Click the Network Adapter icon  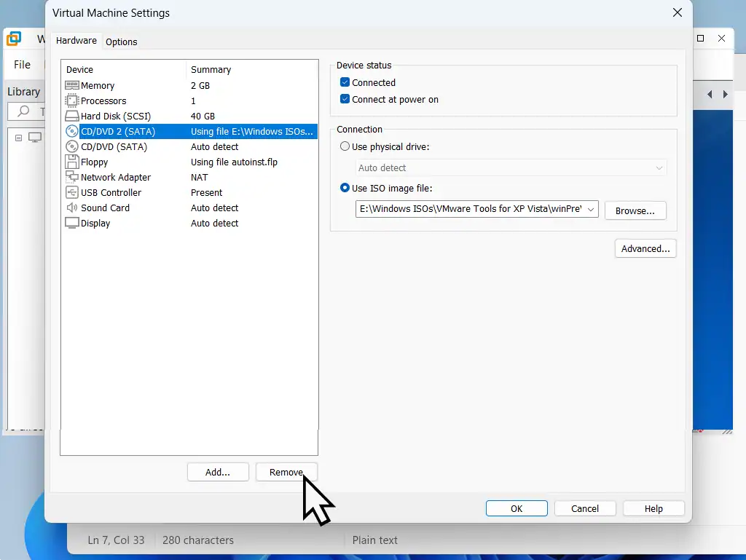click(72, 177)
